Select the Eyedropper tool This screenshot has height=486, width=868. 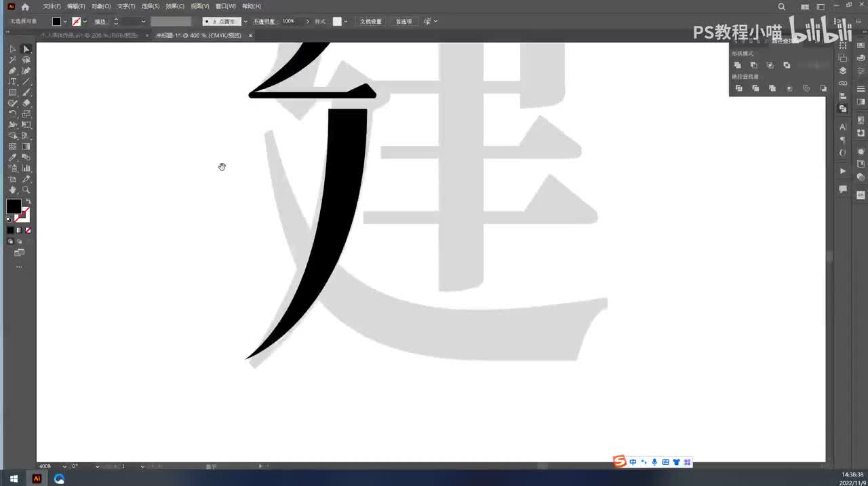(x=12, y=157)
